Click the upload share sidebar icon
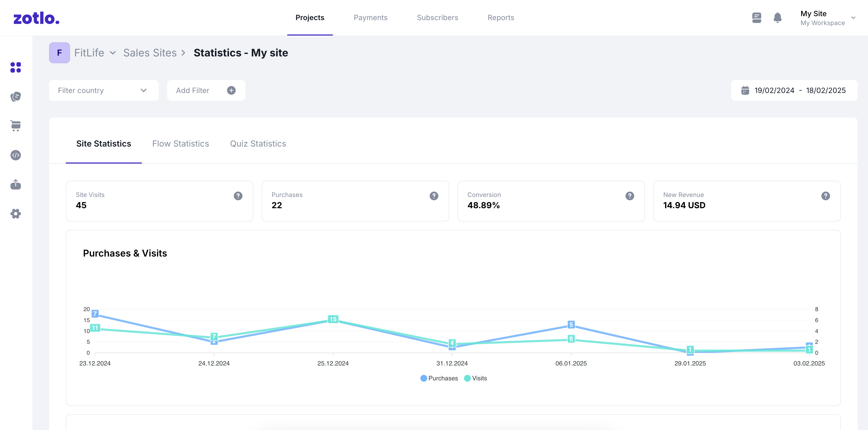This screenshot has height=430, width=868. (15, 184)
